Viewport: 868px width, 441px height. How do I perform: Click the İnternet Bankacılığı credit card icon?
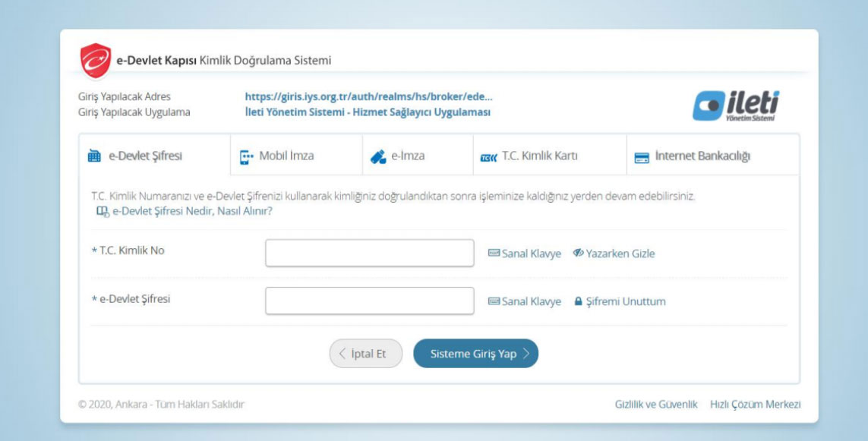pyautogui.click(x=642, y=158)
